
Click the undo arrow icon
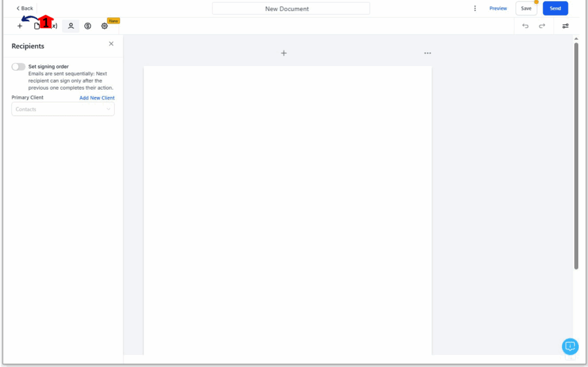(x=525, y=26)
